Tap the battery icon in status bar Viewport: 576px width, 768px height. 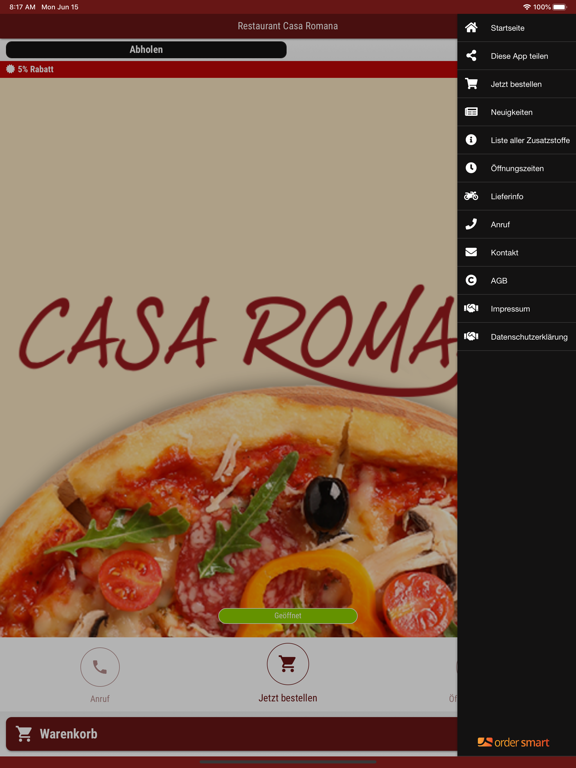560,7
